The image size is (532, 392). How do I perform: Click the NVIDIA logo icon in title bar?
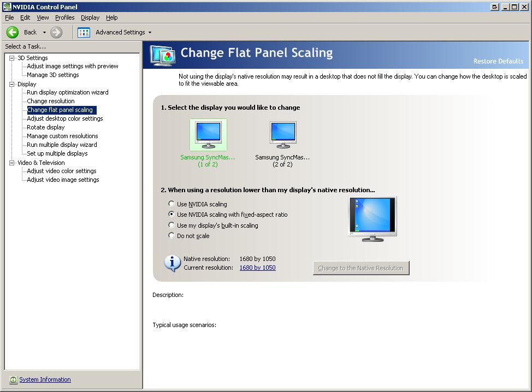click(7, 7)
